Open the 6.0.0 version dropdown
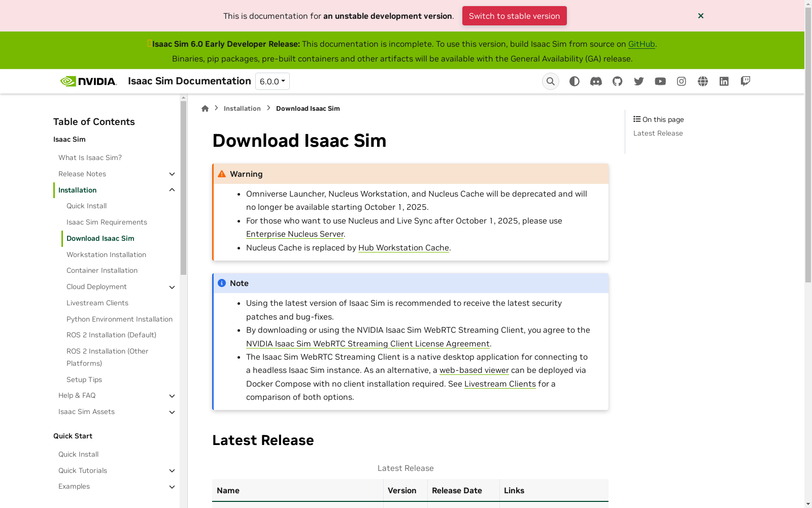Image resolution: width=812 pixels, height=508 pixels. [273, 81]
